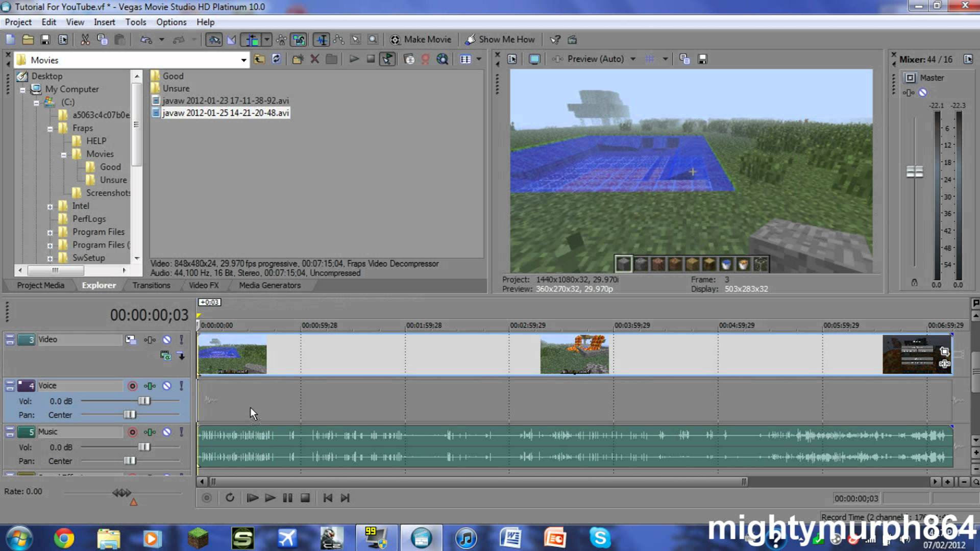Collapse the Fraps folder tree node

[x=50, y=129]
